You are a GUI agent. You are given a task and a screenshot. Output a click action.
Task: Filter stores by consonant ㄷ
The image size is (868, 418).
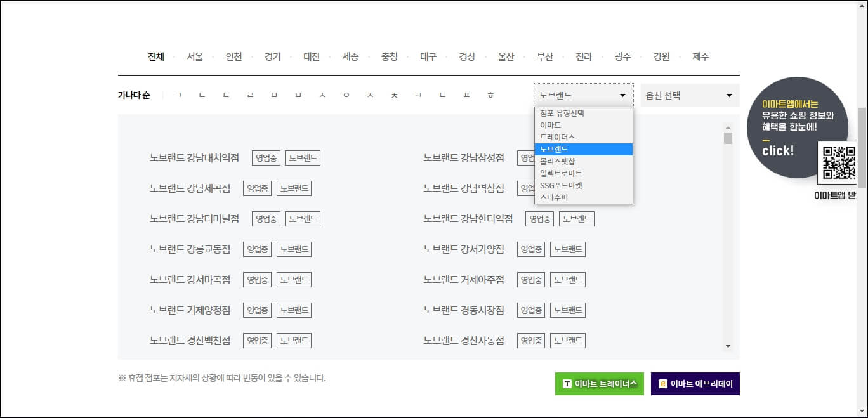click(226, 95)
